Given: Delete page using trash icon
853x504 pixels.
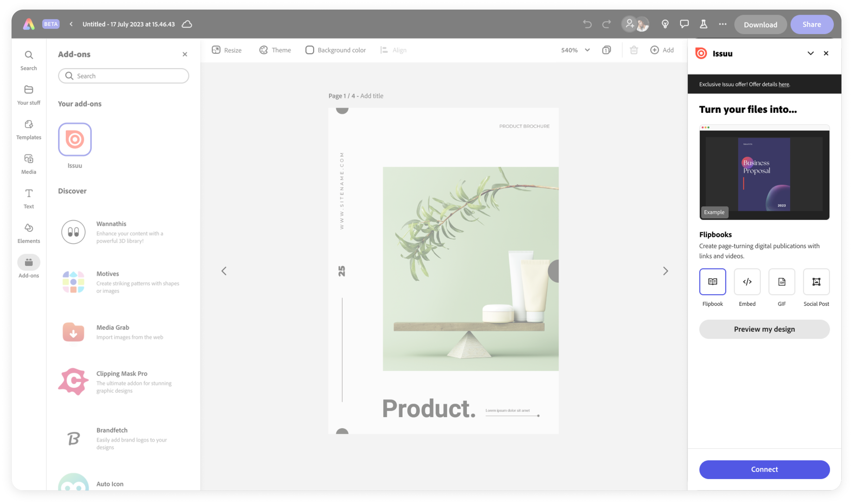Looking at the screenshot, I should [x=634, y=50].
